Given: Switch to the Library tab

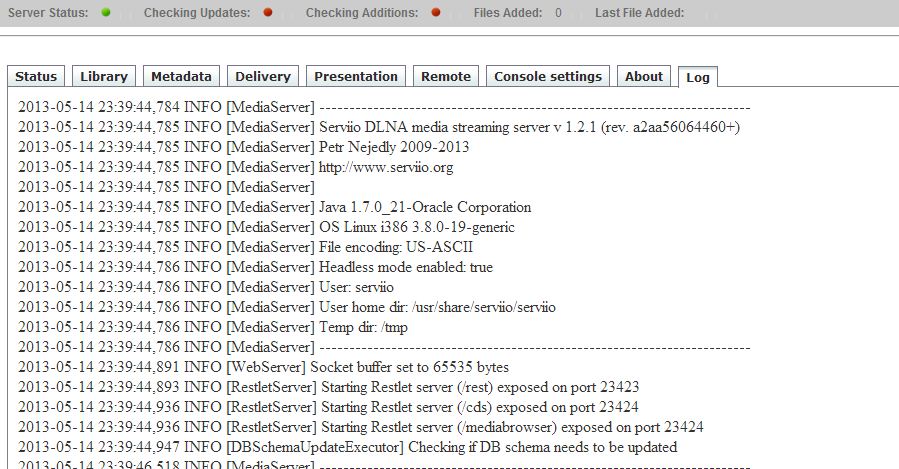Looking at the screenshot, I should point(104,76).
